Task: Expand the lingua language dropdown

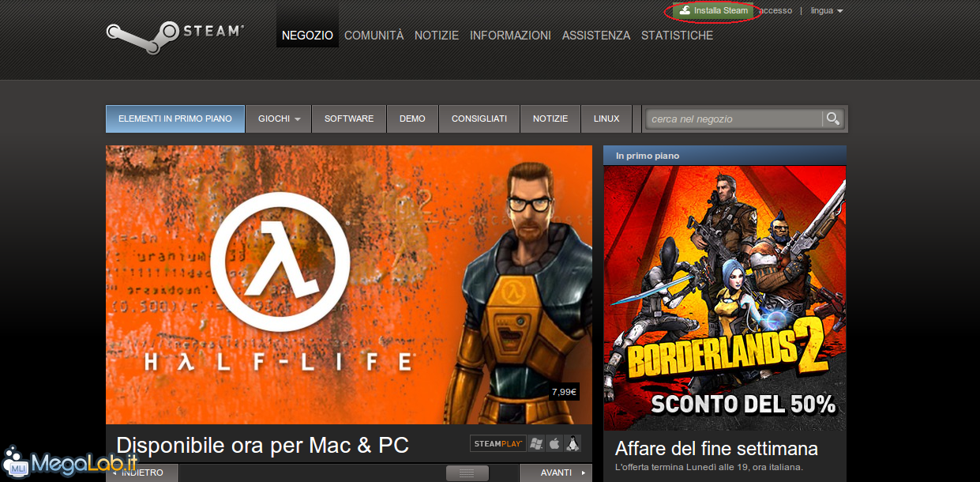Action: [827, 11]
